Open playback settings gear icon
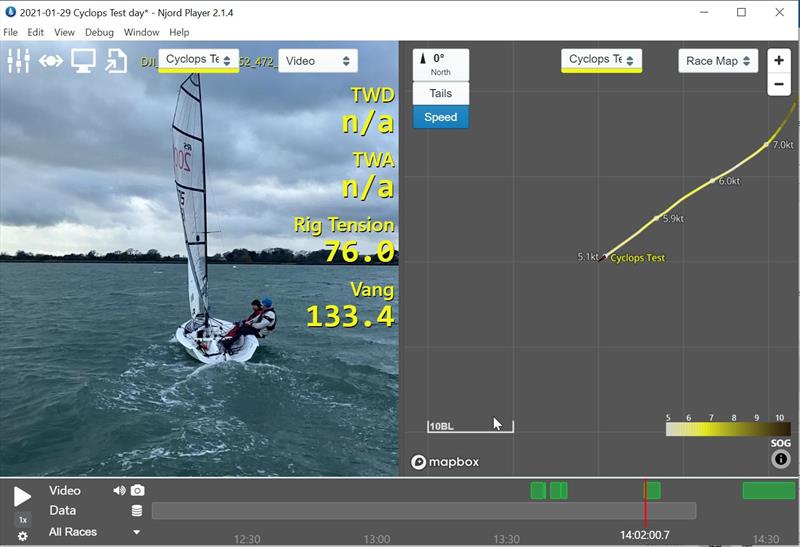This screenshot has width=800, height=547. tap(22, 536)
